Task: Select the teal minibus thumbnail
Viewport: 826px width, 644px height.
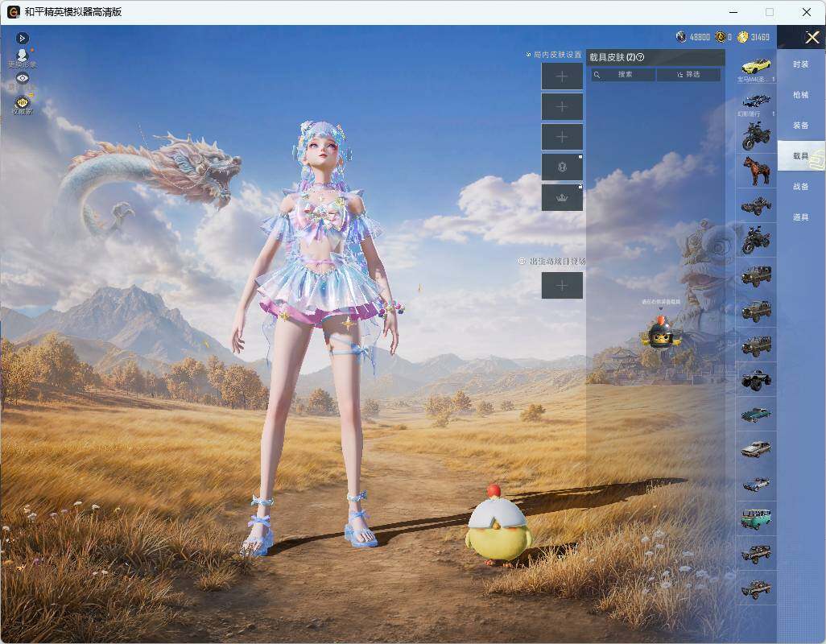Action: pyautogui.click(x=757, y=518)
